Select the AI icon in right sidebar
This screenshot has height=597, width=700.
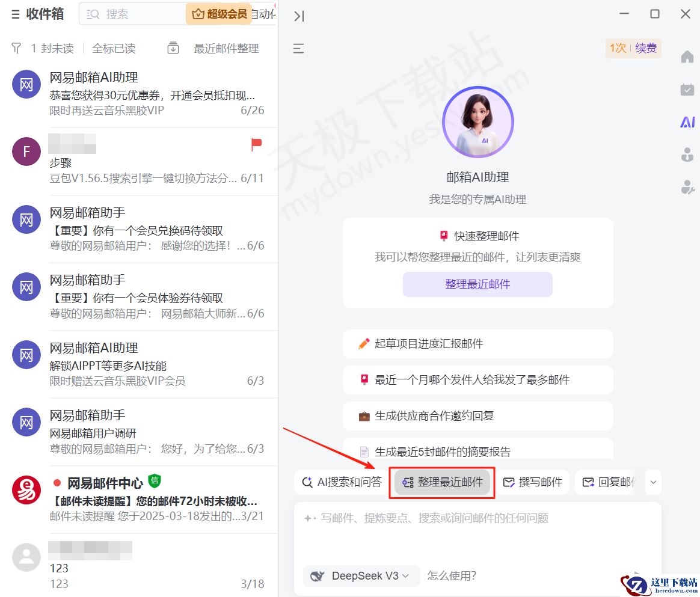tap(687, 122)
